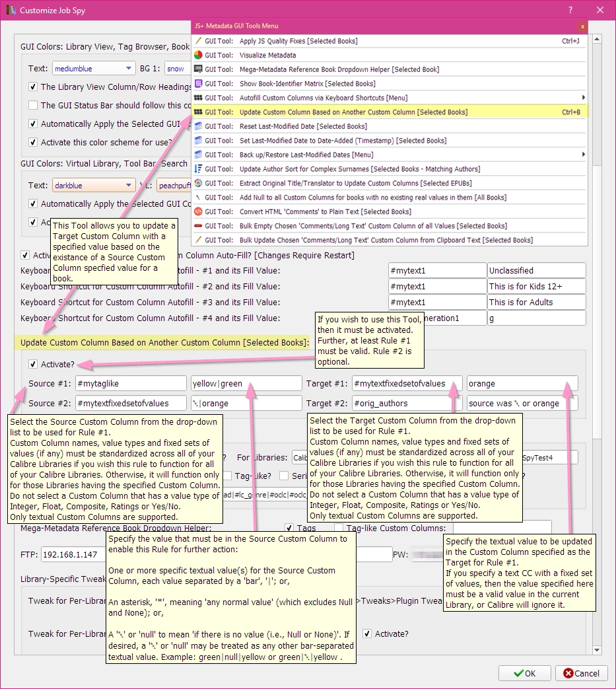The image size is (616, 689).
Task: Select Update Custom Column Based on Another menu entry
Action: point(390,112)
